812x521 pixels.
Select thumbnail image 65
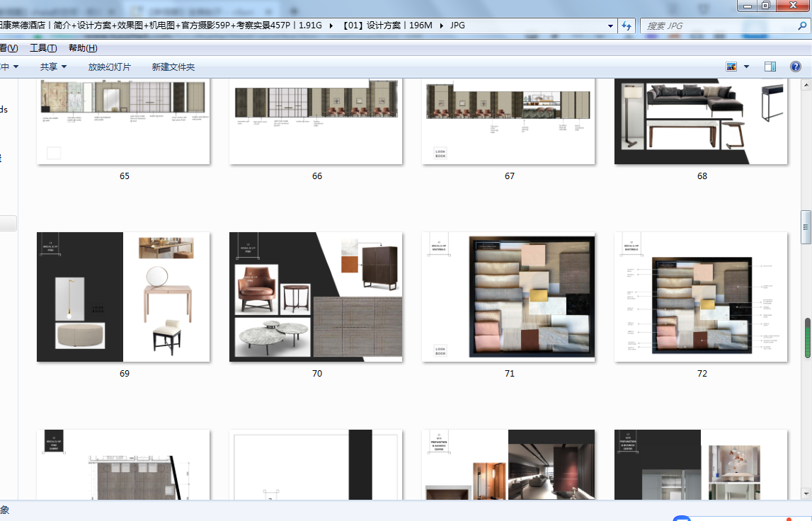123,122
